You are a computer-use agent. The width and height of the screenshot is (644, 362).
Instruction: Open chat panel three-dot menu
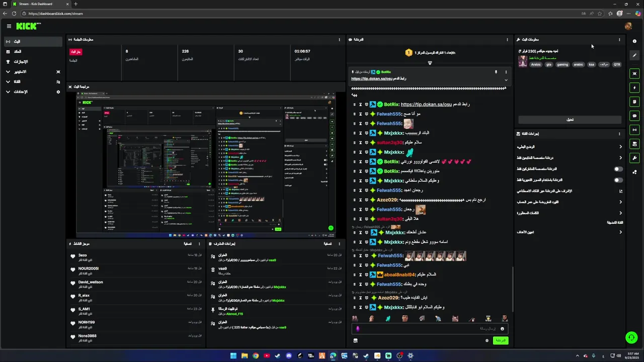coord(507,40)
